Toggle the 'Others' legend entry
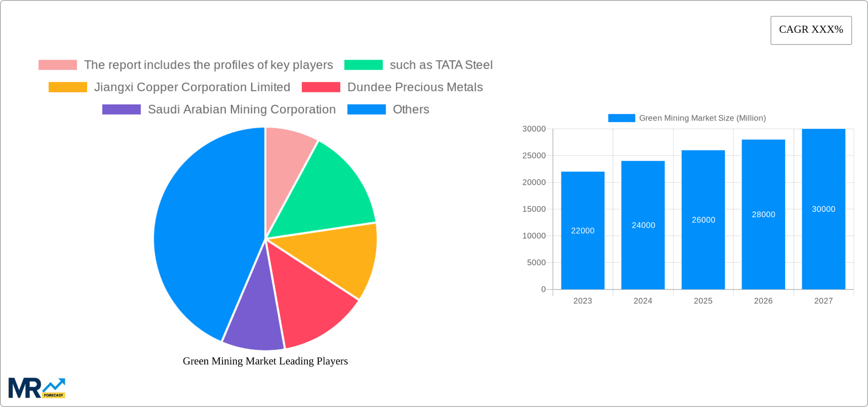The height and width of the screenshot is (407, 868). click(409, 109)
